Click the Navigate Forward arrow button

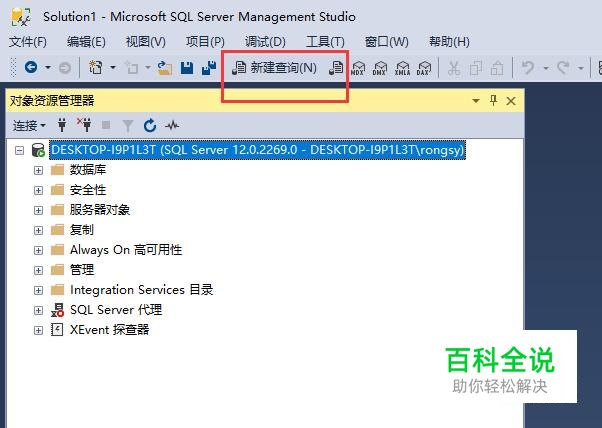tap(65, 68)
